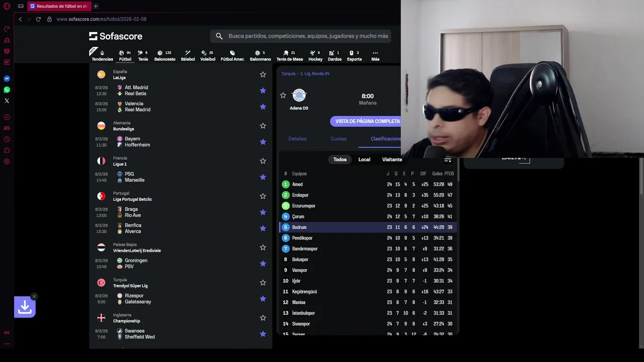Click the blue download arrow button
The height and width of the screenshot is (362, 644).
25,307
